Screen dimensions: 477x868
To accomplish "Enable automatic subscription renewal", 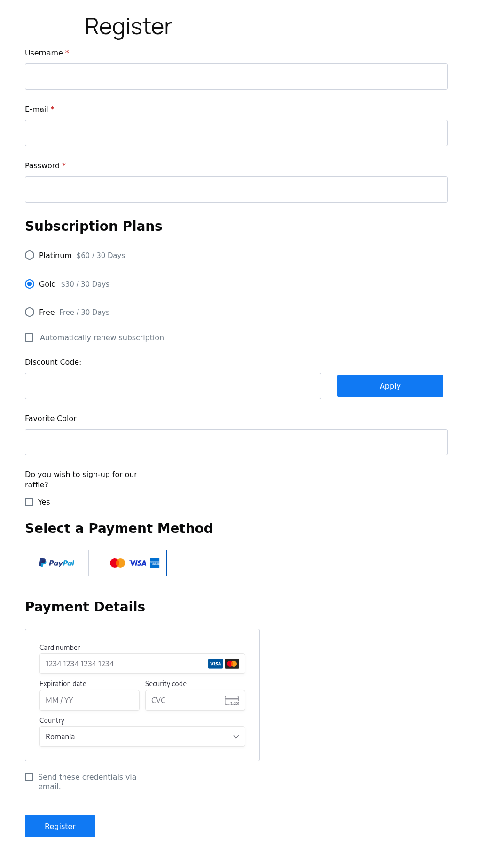I will 29,337.
